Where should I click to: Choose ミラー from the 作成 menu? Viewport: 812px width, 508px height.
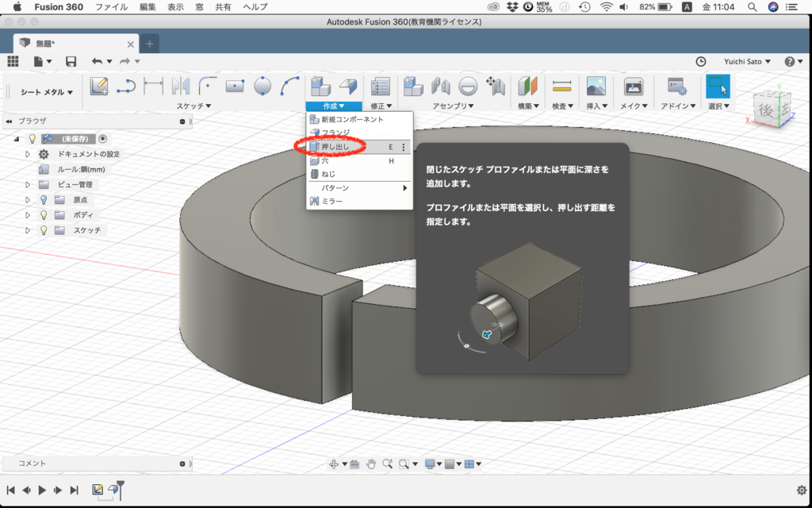[359, 201]
